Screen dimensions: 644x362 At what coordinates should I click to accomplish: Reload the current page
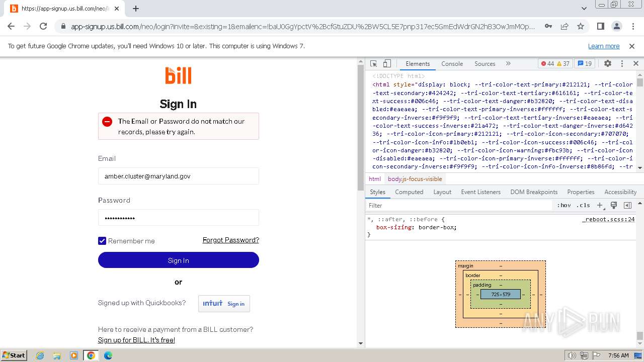(x=43, y=26)
